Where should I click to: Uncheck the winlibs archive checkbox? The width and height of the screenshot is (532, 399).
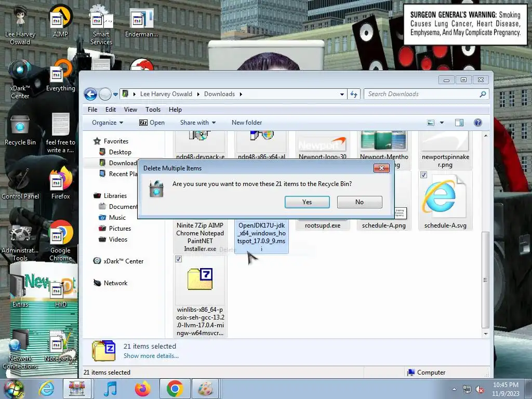click(179, 259)
